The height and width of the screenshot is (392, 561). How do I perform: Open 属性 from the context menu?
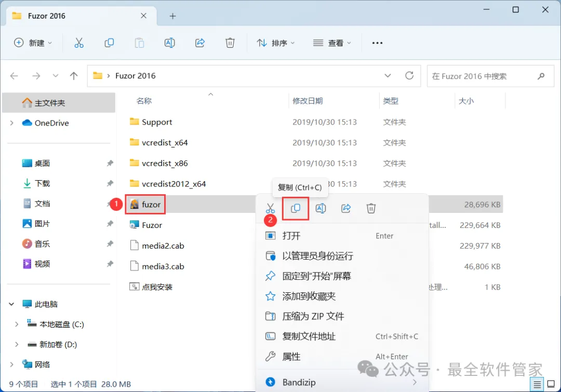342,357
